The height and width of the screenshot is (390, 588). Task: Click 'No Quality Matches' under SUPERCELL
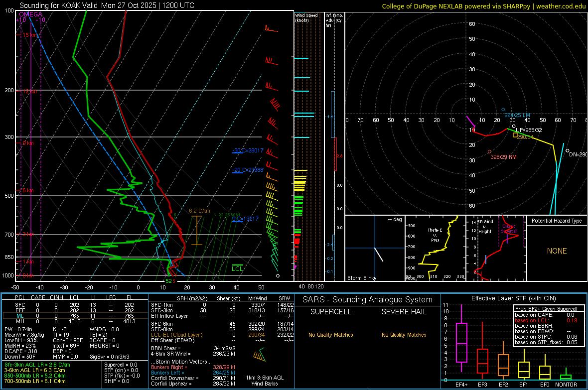(331, 335)
